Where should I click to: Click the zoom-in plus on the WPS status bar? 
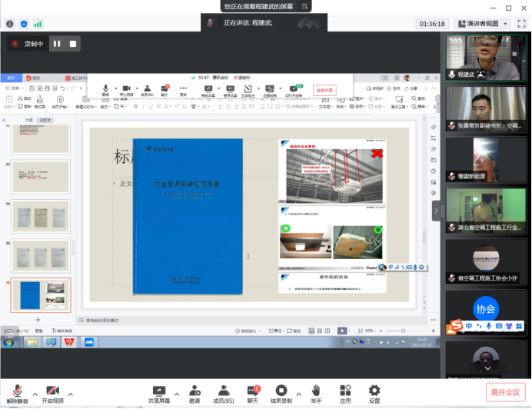pyautogui.click(x=434, y=331)
